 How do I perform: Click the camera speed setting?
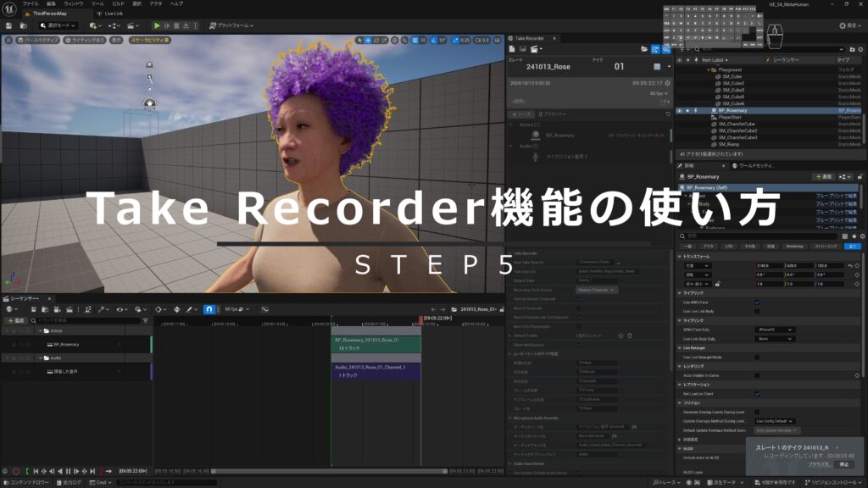(481, 41)
